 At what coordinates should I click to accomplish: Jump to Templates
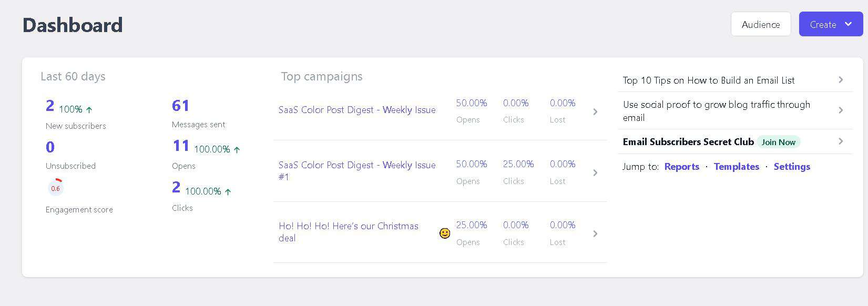pos(737,167)
